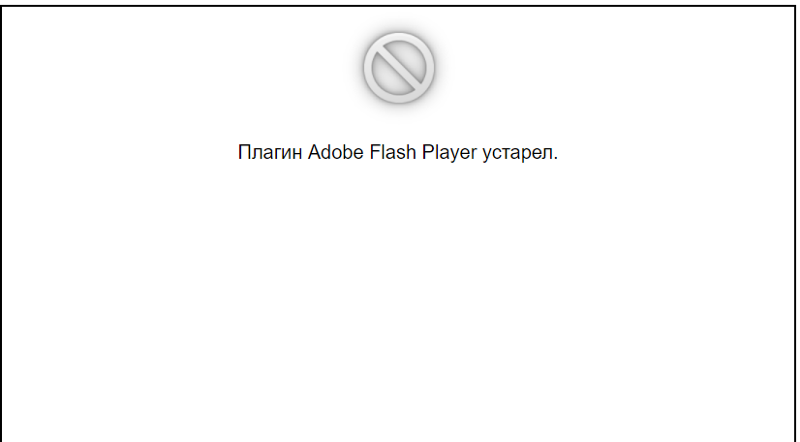Click the word "Плагин" in the message
This screenshot has height=442, width=800.
[270, 152]
